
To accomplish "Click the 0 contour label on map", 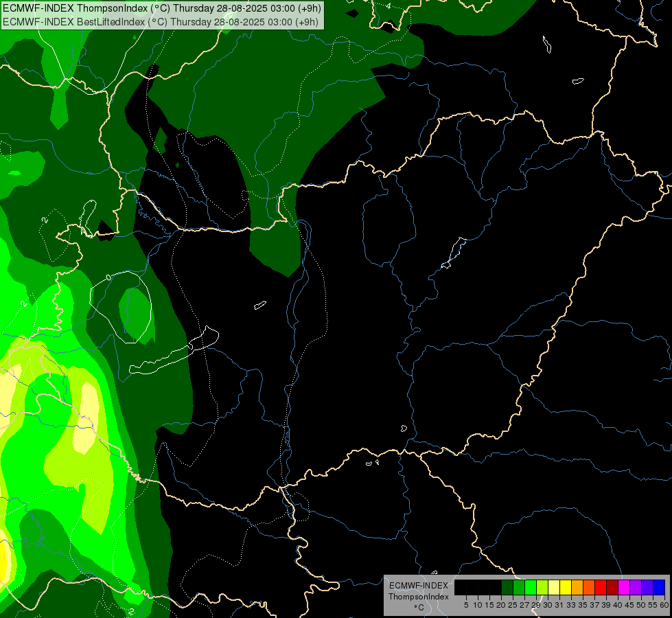I will [108, 277].
